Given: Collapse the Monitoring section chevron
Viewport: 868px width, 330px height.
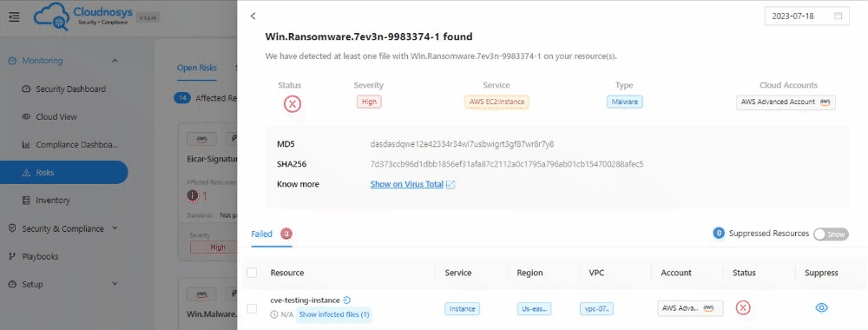Looking at the screenshot, I should click(x=115, y=61).
